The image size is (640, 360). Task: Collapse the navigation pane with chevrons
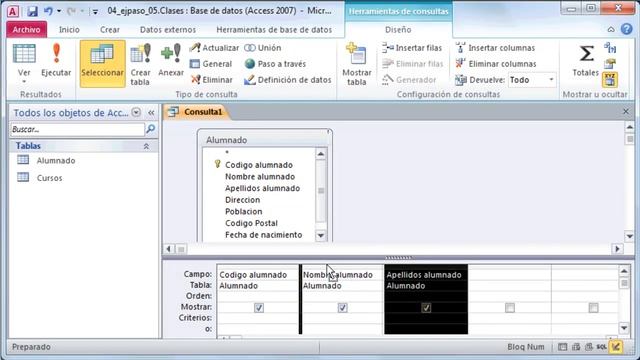151,112
